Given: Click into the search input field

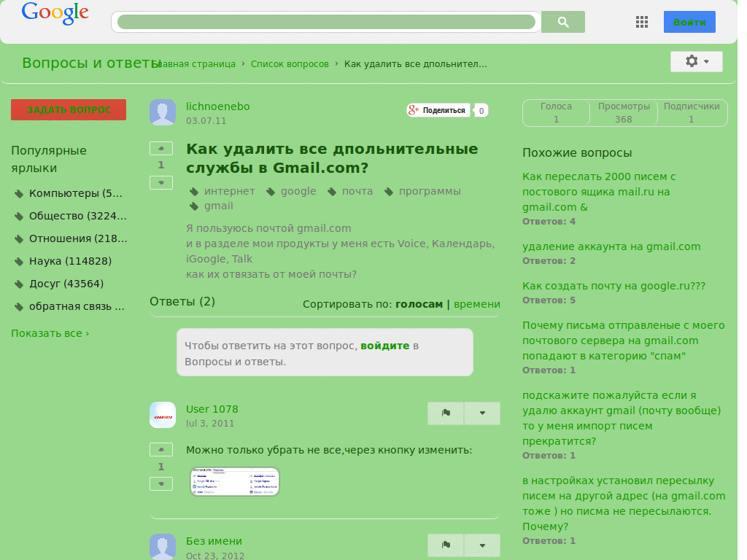Looking at the screenshot, I should [326, 22].
